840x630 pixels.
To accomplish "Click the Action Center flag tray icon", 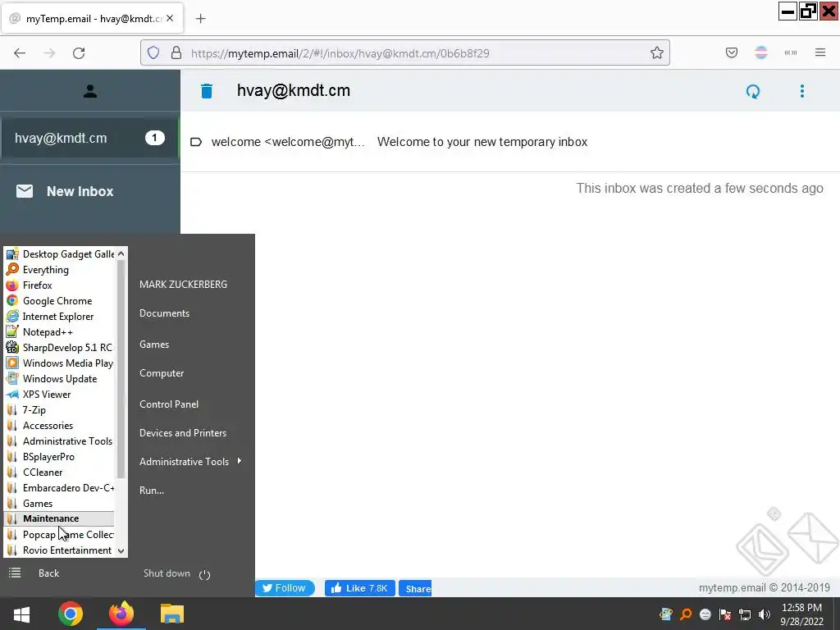I will [725, 614].
